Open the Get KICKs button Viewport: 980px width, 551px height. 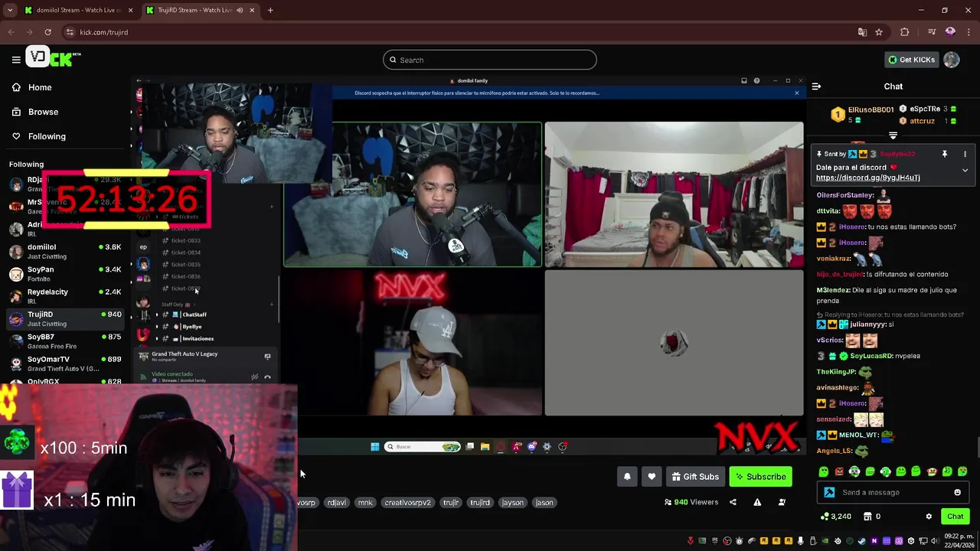911,60
